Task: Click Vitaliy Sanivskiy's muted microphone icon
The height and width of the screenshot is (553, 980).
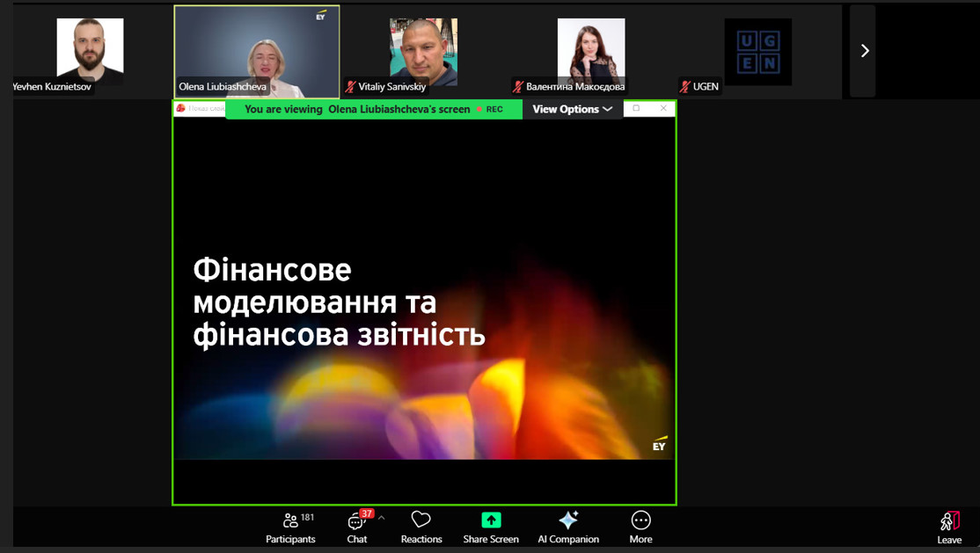Action: [350, 87]
